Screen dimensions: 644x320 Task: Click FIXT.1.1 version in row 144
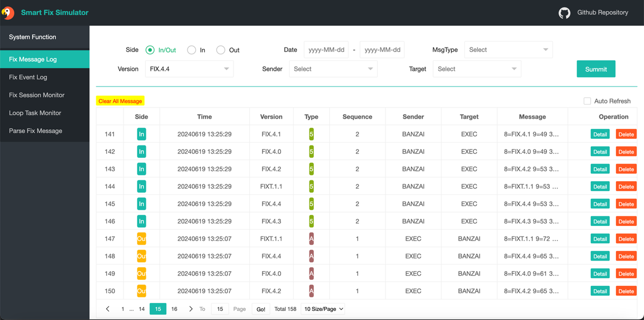pos(271,187)
